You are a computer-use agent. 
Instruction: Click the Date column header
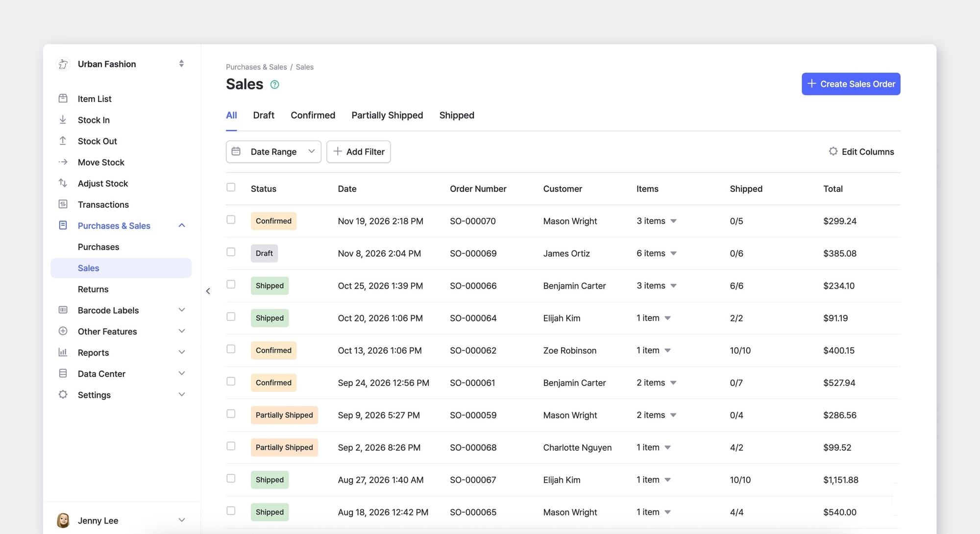[x=347, y=189]
